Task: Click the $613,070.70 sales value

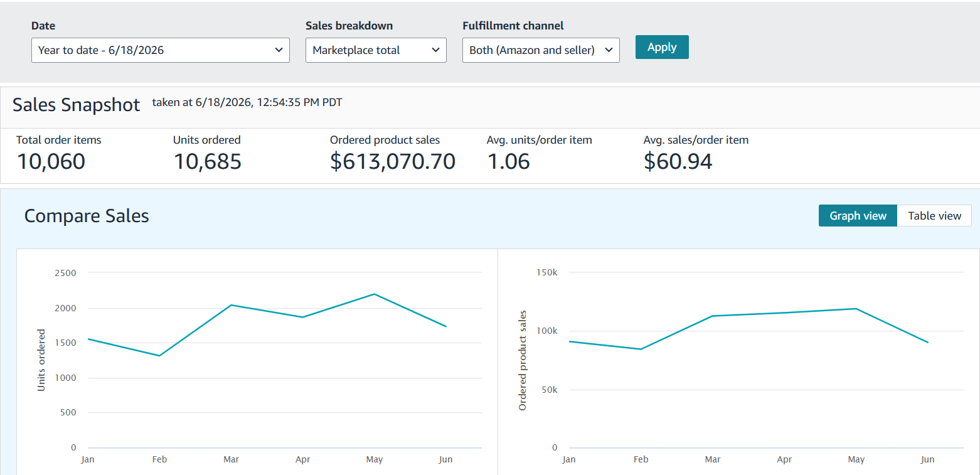Action: [393, 161]
